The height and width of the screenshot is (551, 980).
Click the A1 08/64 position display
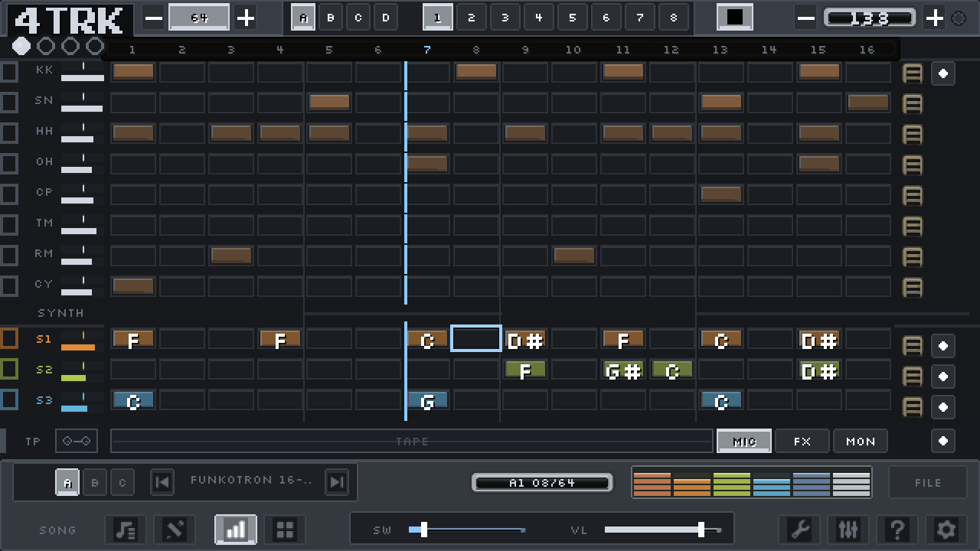point(542,483)
